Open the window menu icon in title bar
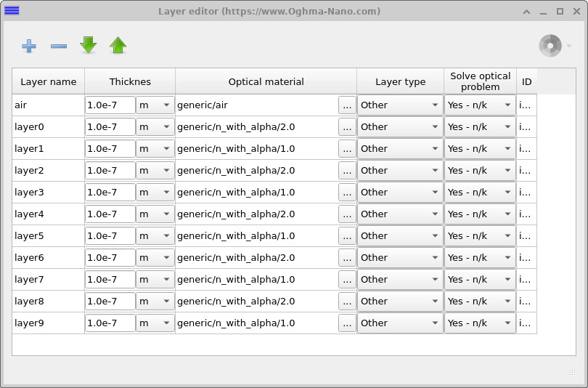This screenshot has height=388, width=588. click(12, 11)
